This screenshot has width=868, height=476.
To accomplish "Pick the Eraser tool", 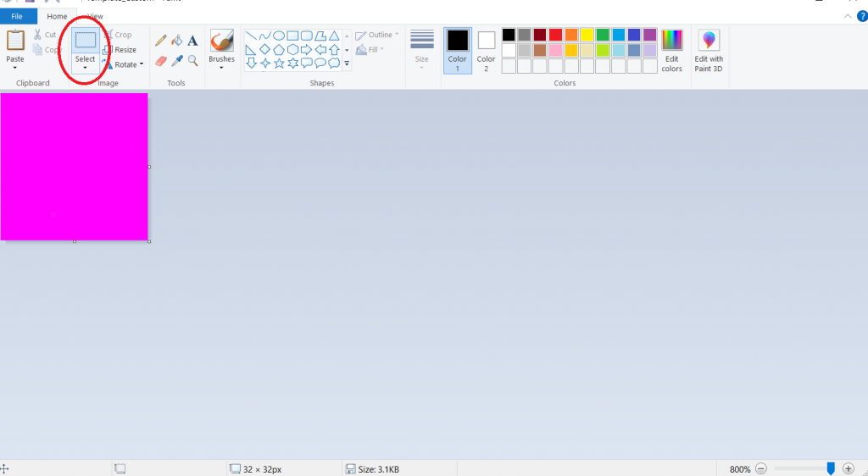I will 161,61.
